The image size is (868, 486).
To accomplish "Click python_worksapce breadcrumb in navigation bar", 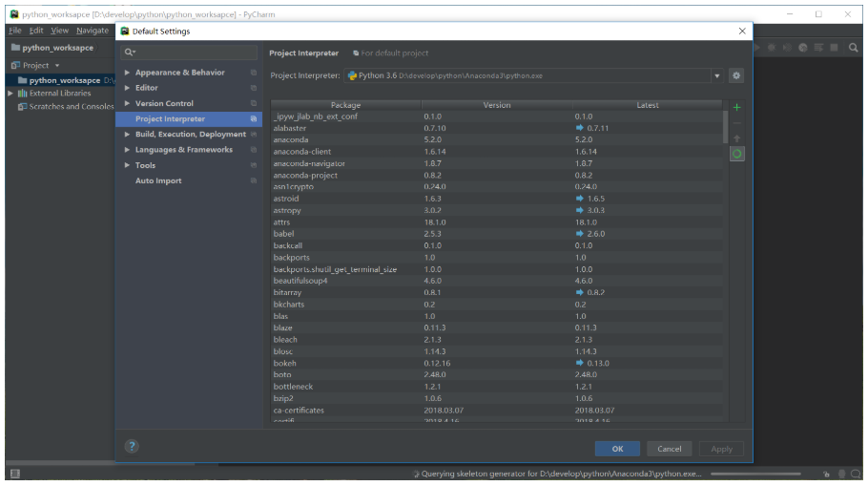I will pyautogui.click(x=52, y=48).
